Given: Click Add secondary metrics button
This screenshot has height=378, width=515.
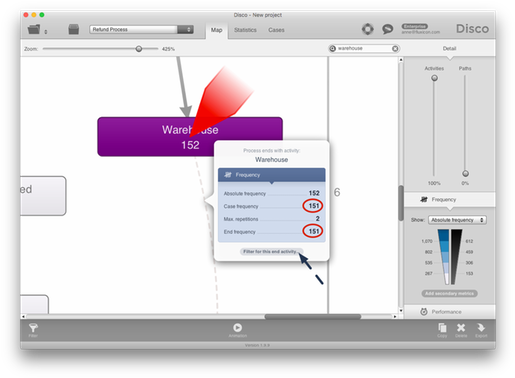Looking at the screenshot, I should [x=449, y=293].
